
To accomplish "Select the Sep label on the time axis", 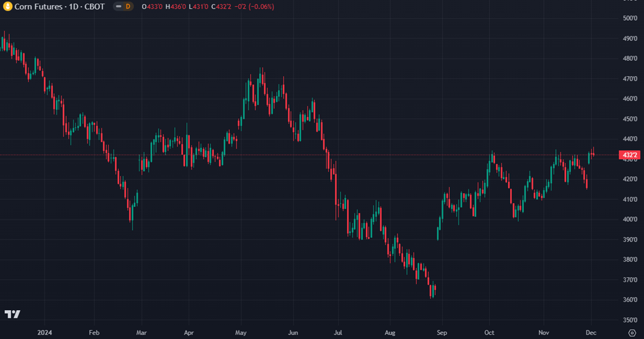I will pyautogui.click(x=442, y=332).
